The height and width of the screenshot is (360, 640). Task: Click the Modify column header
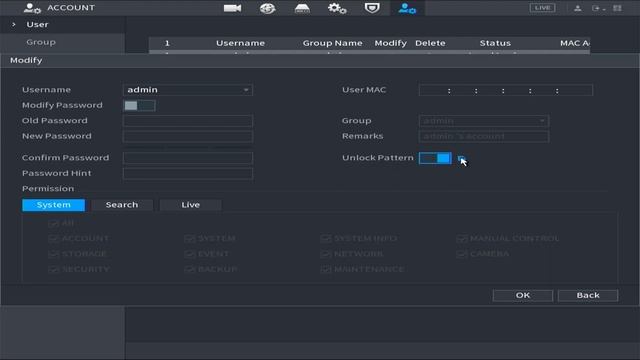(391, 43)
